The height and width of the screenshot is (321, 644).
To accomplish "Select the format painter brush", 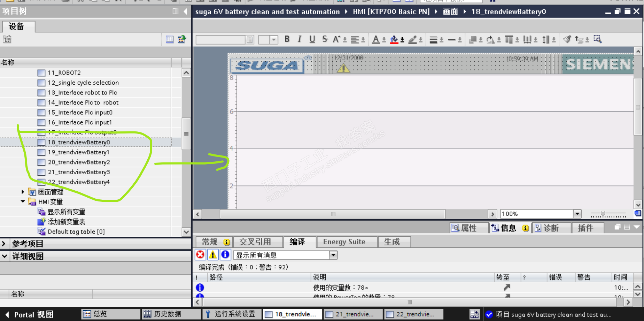I will tap(567, 39).
